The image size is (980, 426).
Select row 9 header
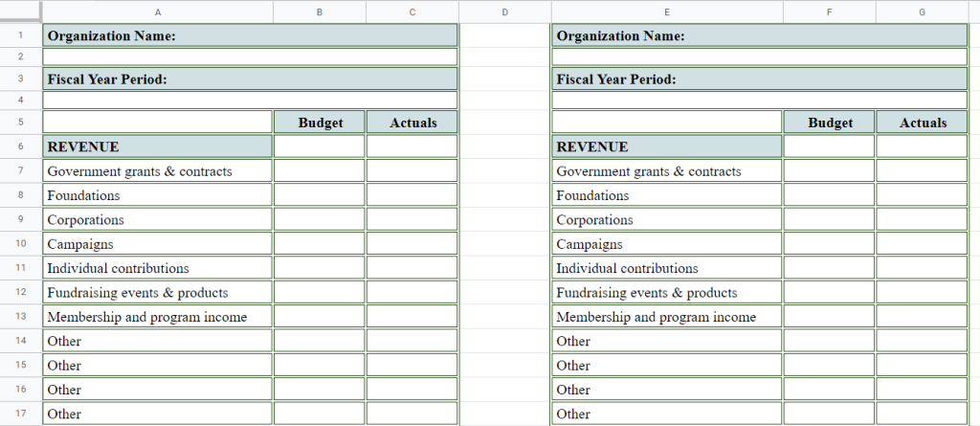tap(21, 219)
